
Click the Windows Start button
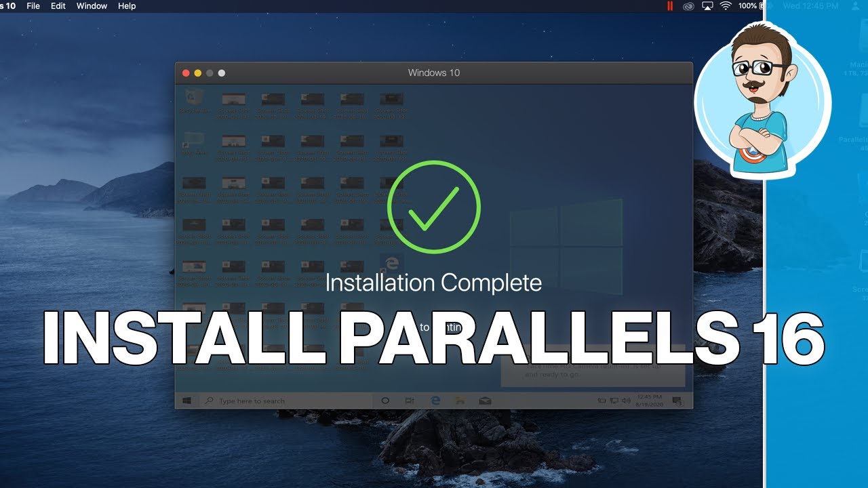[186, 401]
